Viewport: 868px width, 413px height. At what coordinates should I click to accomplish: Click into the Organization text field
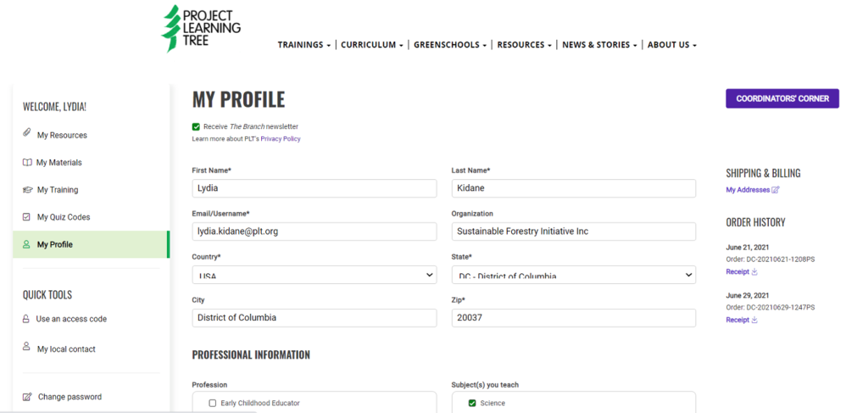(x=573, y=231)
